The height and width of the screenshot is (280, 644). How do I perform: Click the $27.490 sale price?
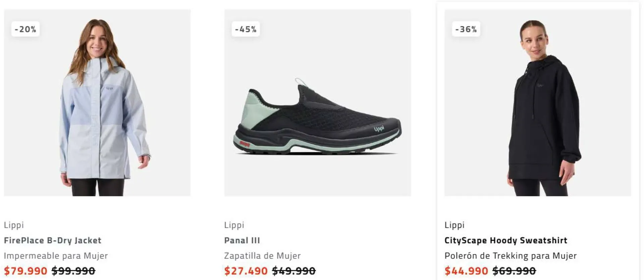(246, 271)
